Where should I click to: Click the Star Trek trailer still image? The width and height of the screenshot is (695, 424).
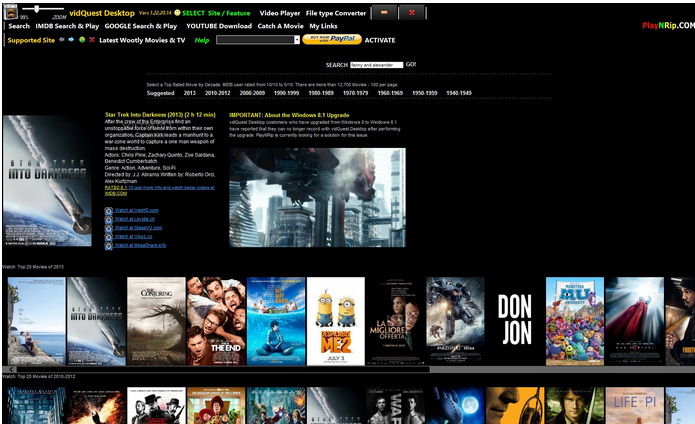click(317, 197)
